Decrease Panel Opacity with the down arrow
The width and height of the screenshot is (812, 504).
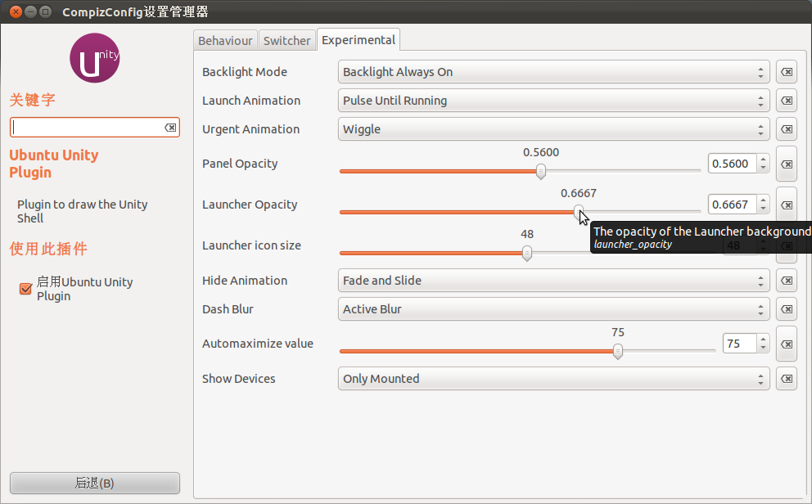click(x=763, y=169)
